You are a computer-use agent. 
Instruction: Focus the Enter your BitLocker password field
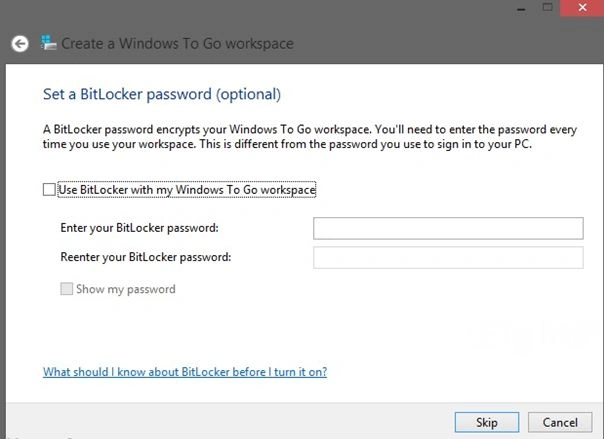(448, 228)
